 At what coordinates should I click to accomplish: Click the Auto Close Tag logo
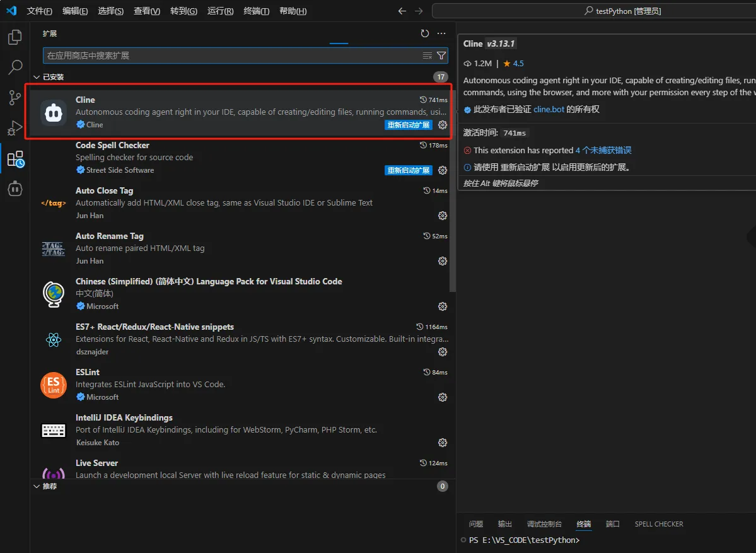click(x=54, y=203)
